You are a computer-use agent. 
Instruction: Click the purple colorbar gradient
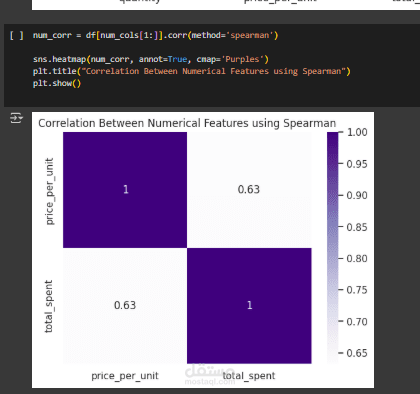click(x=332, y=247)
